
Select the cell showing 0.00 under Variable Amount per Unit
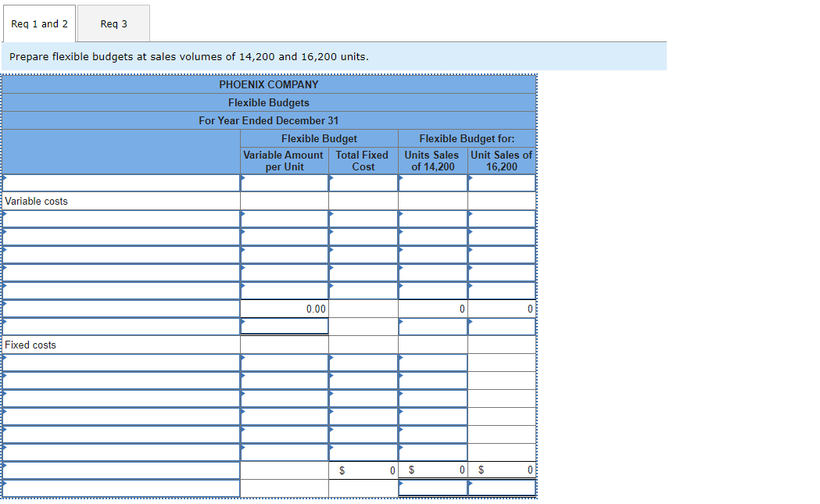coord(284,309)
